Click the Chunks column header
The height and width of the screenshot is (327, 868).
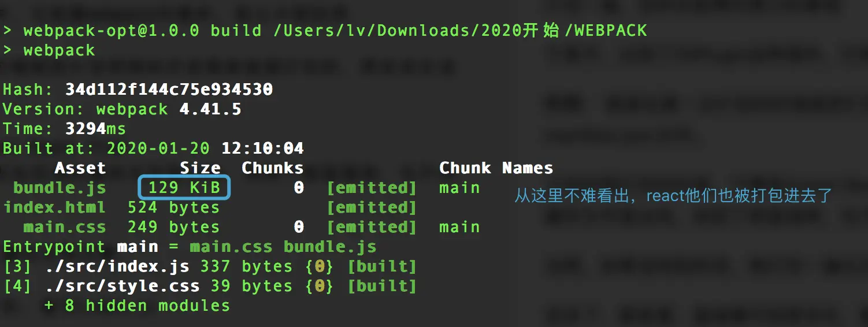[x=273, y=168]
